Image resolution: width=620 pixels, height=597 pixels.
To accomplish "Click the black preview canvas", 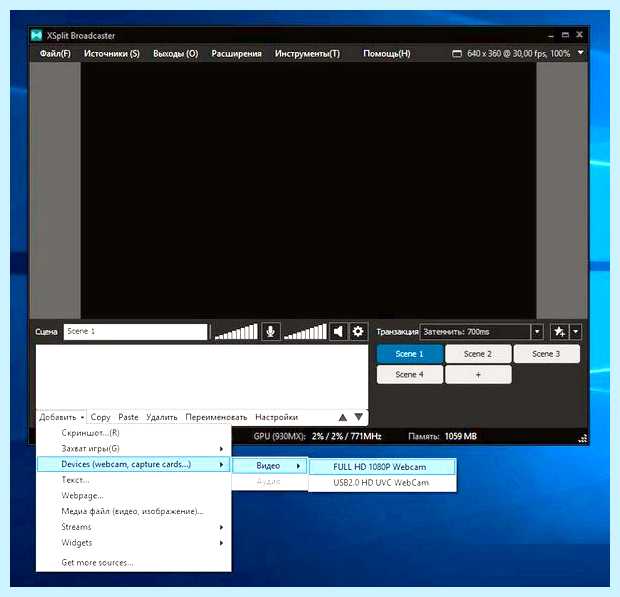I will tap(308, 190).
